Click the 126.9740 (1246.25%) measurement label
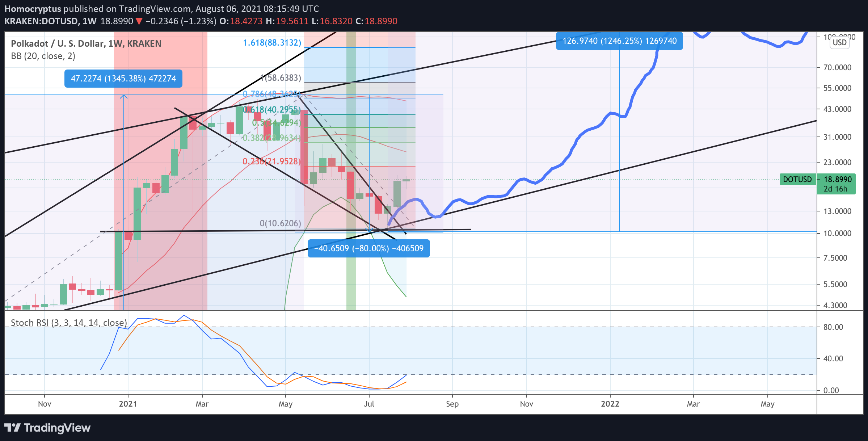The height and width of the screenshot is (441, 868). coord(619,41)
